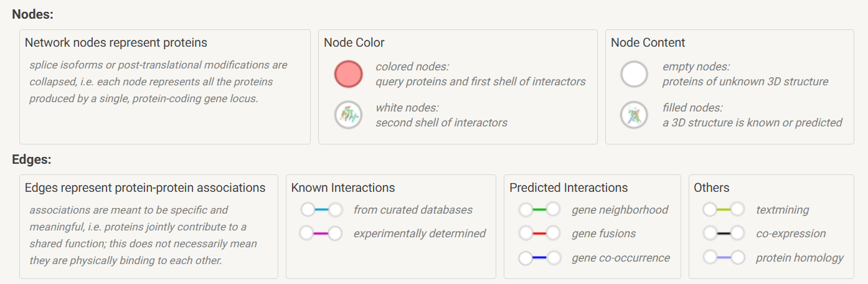This screenshot has height=284, width=868.
Task: Click the co-expression black edge icon
Action: click(x=724, y=234)
